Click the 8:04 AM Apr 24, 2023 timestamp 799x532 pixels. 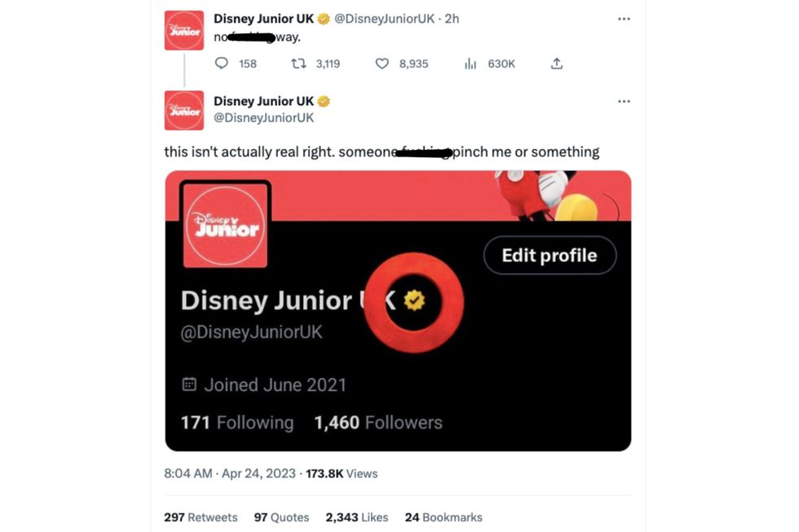(229, 473)
